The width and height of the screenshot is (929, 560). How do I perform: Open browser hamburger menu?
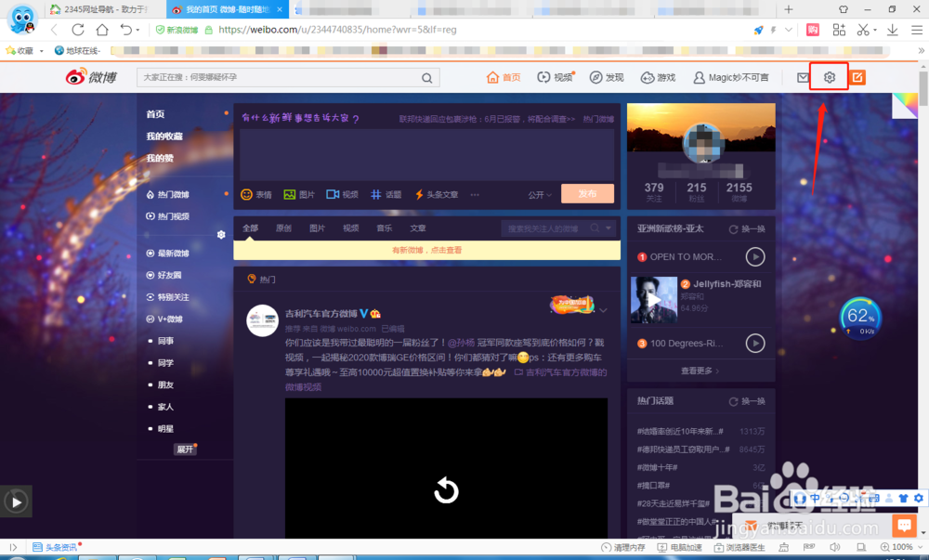[x=917, y=30]
